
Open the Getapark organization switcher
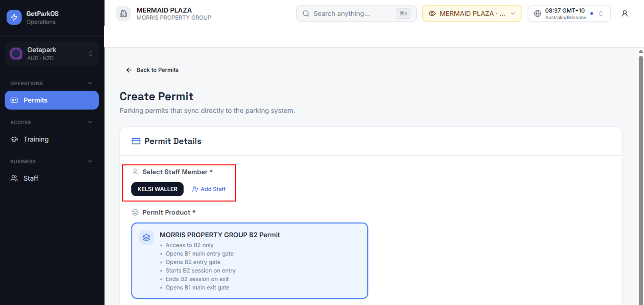pos(52,54)
